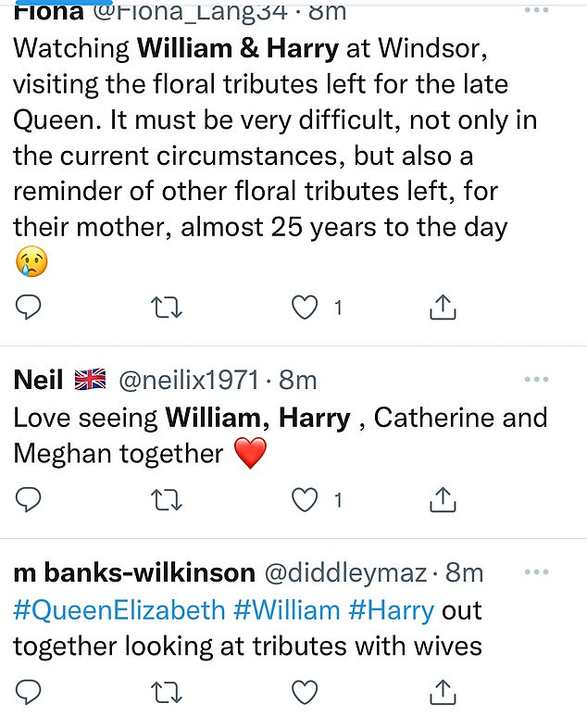Like Neil's tweet with heart icon
Image resolution: width=587 pixels, height=728 pixels.
305,500
